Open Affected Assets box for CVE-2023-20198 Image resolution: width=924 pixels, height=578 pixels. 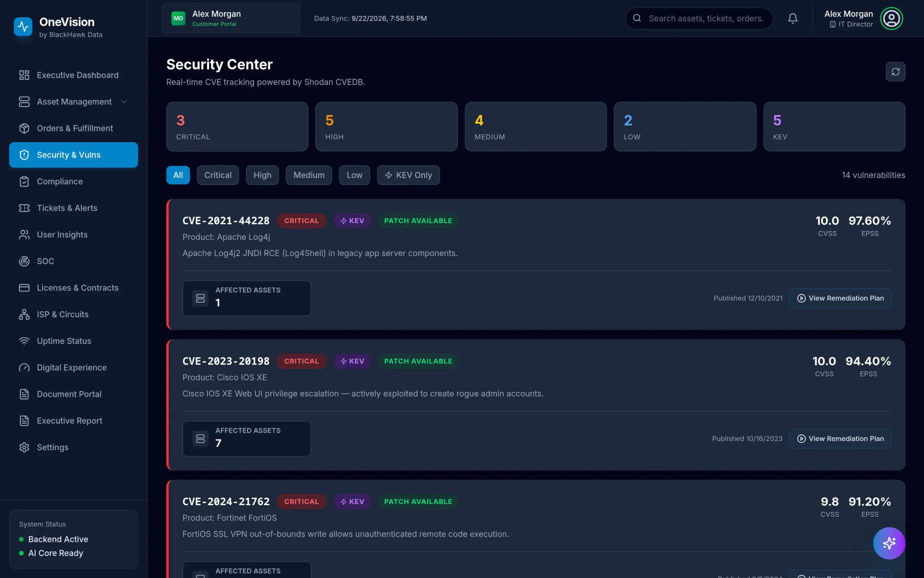coord(247,439)
